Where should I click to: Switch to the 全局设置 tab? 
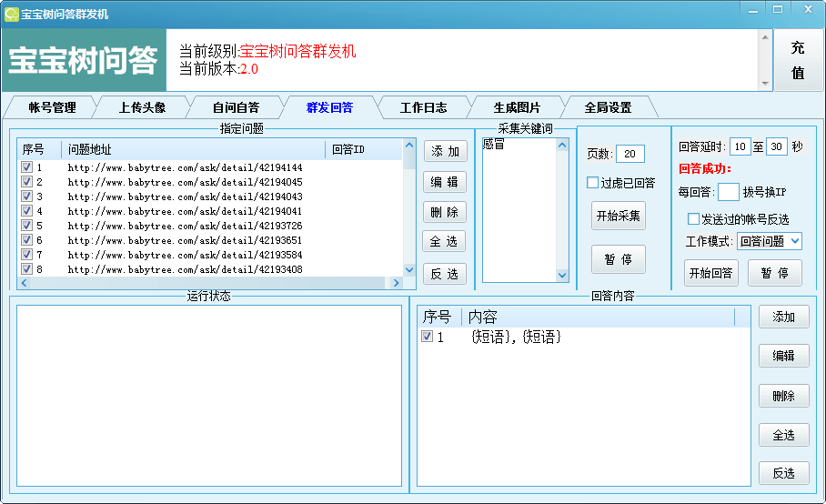coord(608,107)
